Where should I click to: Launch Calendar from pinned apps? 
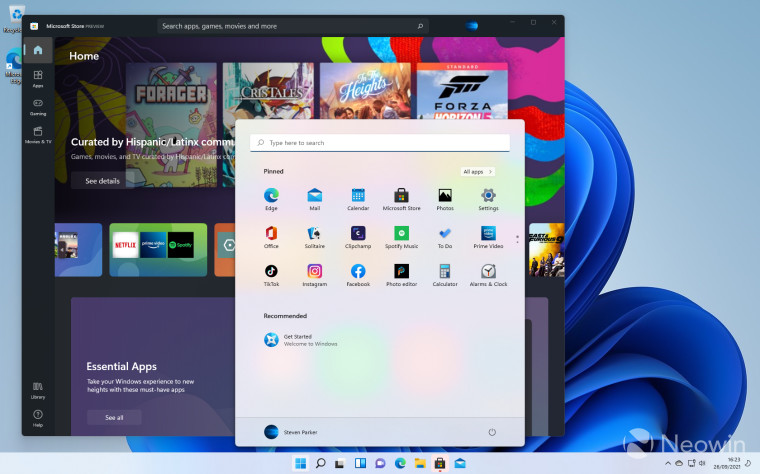pos(358,199)
